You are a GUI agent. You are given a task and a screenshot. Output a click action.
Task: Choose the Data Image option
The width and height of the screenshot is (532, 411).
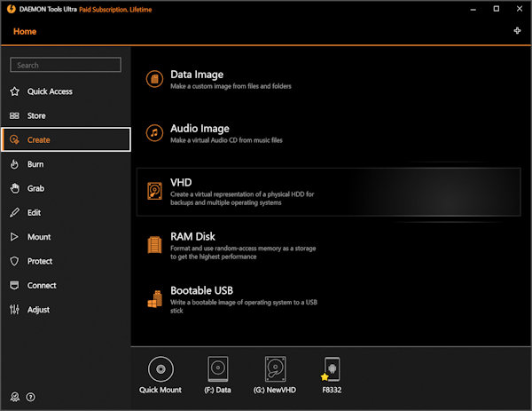[x=328, y=79]
